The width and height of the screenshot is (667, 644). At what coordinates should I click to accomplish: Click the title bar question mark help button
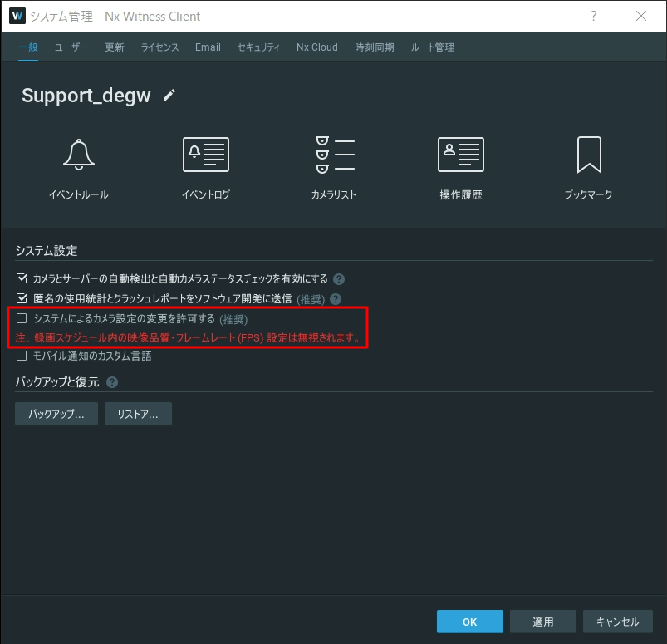coord(594,16)
